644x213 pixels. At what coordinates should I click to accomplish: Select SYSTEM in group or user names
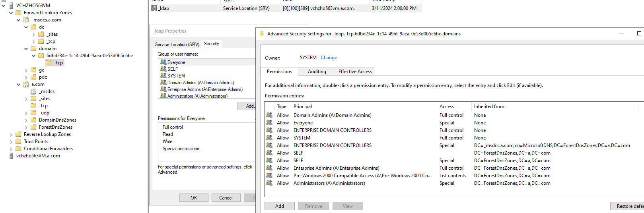tap(176, 76)
